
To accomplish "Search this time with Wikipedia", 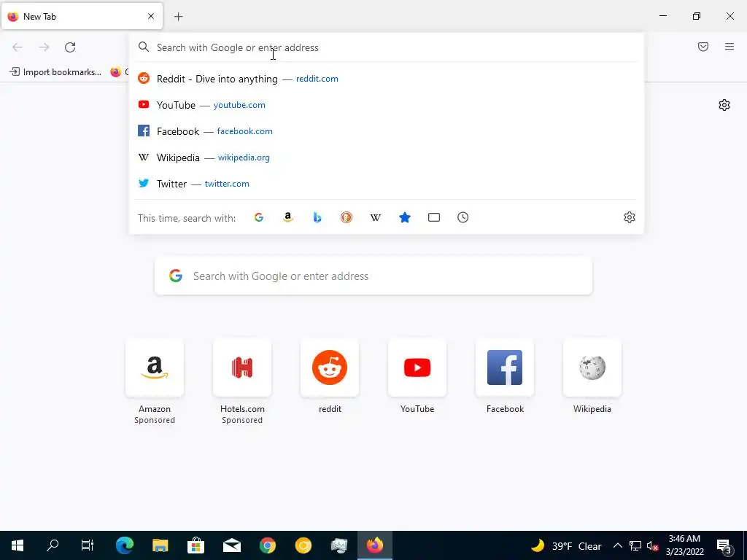I will (x=376, y=217).
